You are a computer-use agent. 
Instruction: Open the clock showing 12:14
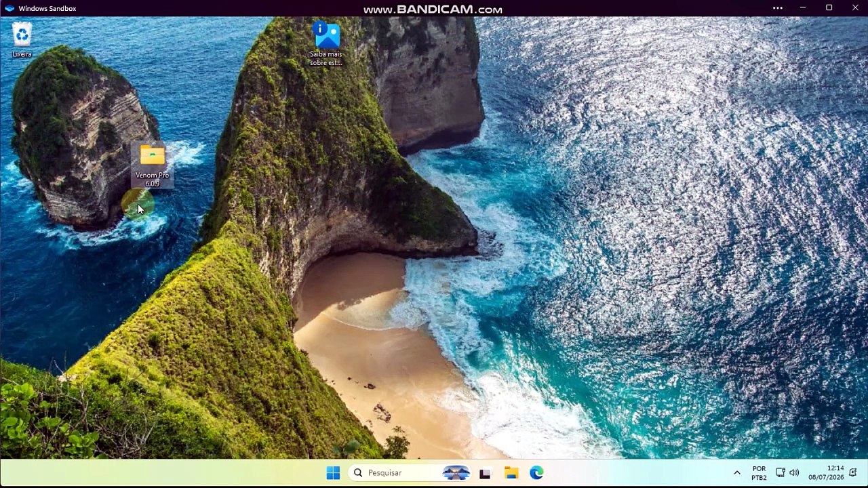(826, 473)
